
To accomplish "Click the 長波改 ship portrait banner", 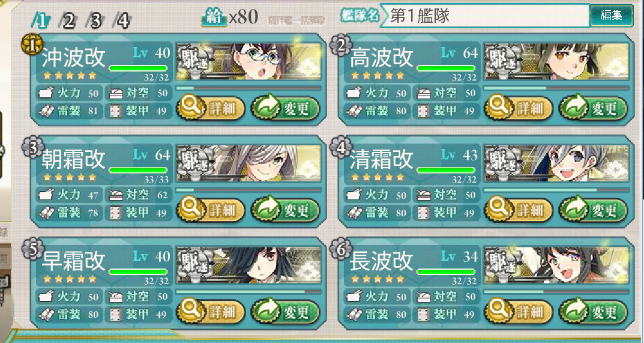I will (x=556, y=265).
